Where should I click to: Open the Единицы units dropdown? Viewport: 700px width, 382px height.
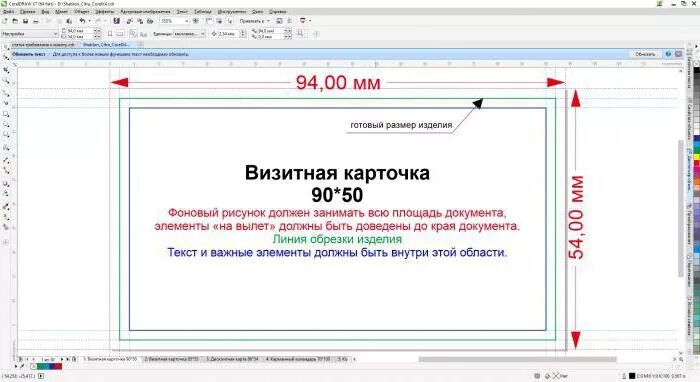tap(189, 33)
